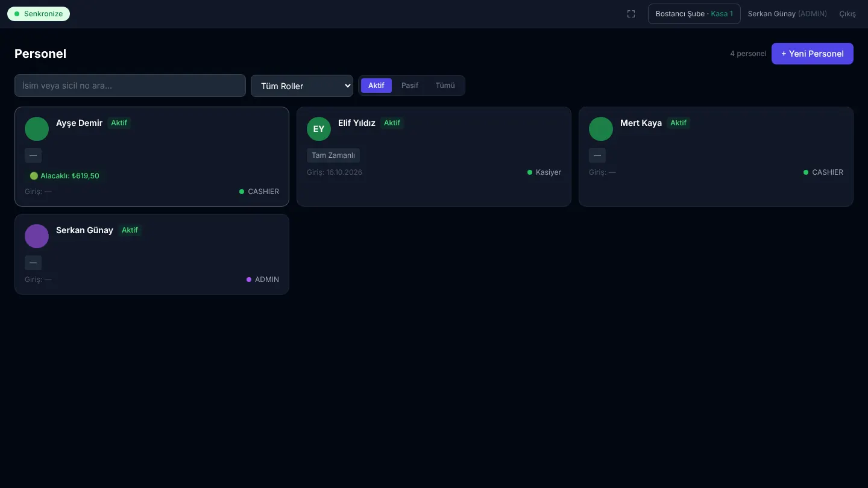This screenshot has width=868, height=488.
Task: Click Elif Yıldız's EY avatar
Action: [319, 129]
